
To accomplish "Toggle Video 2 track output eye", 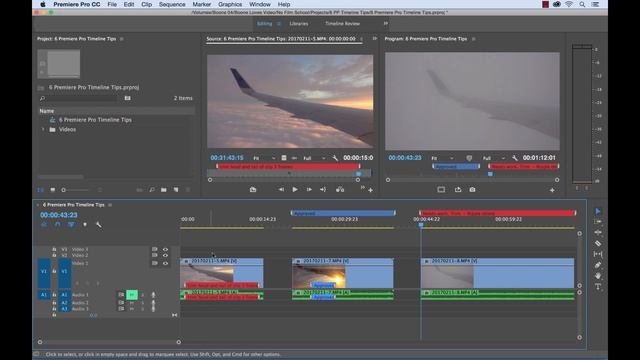I will 165,256.
